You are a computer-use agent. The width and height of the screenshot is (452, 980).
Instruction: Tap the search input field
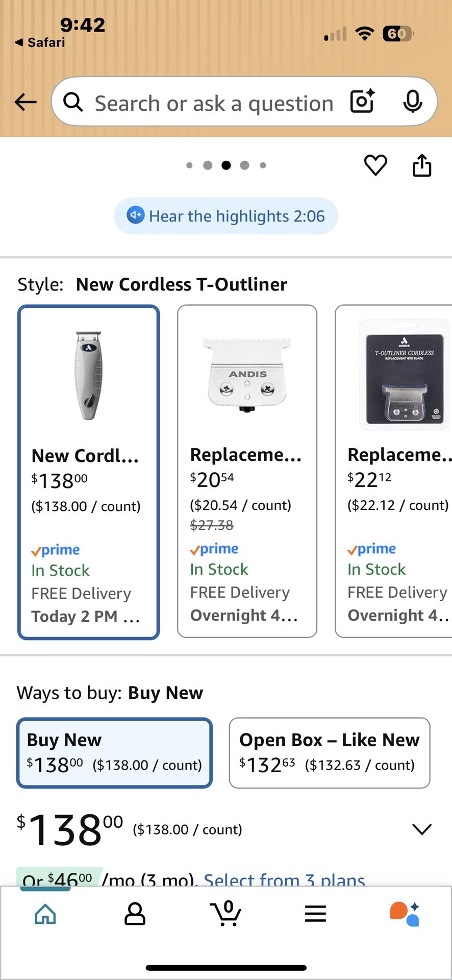pyautogui.click(x=214, y=103)
